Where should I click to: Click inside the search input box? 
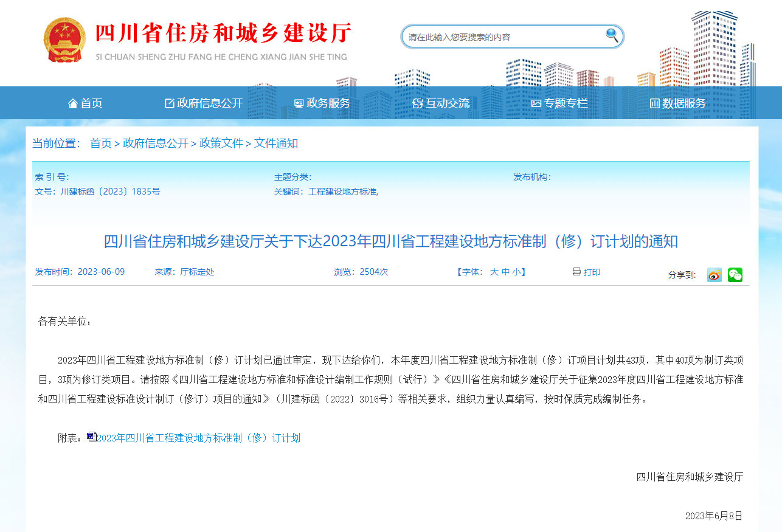(x=505, y=36)
